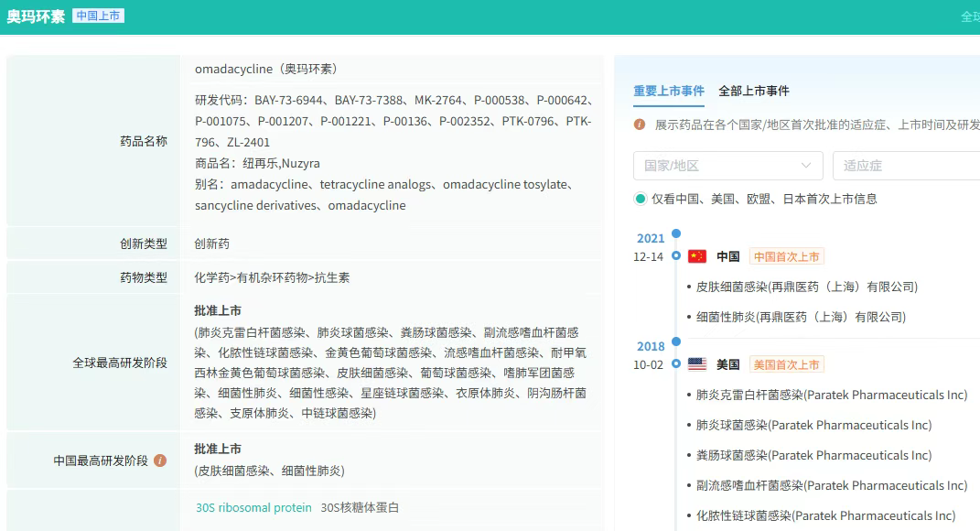This screenshot has width=980, height=531.
Task: Select the 10-02 USA timeline marker
Action: (676, 364)
